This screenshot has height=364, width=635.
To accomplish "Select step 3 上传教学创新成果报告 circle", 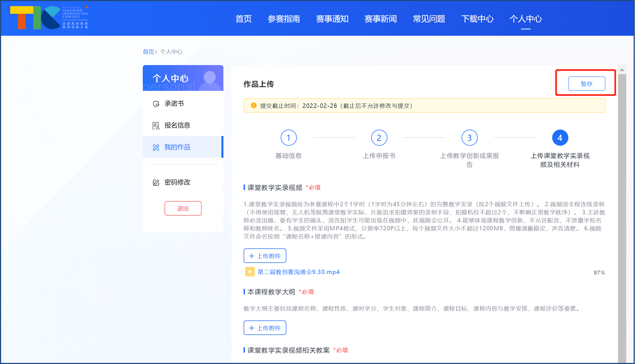I will tap(469, 138).
